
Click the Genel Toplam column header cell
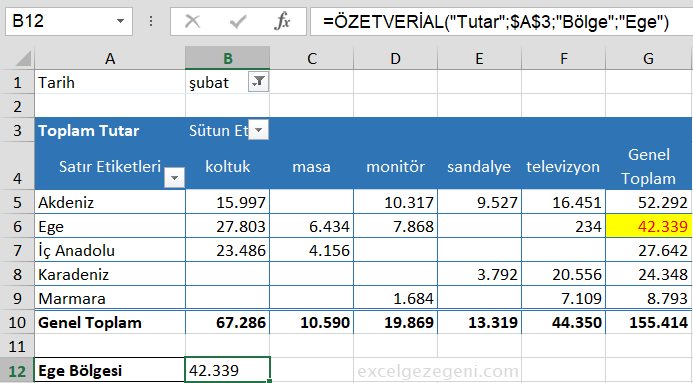648,166
